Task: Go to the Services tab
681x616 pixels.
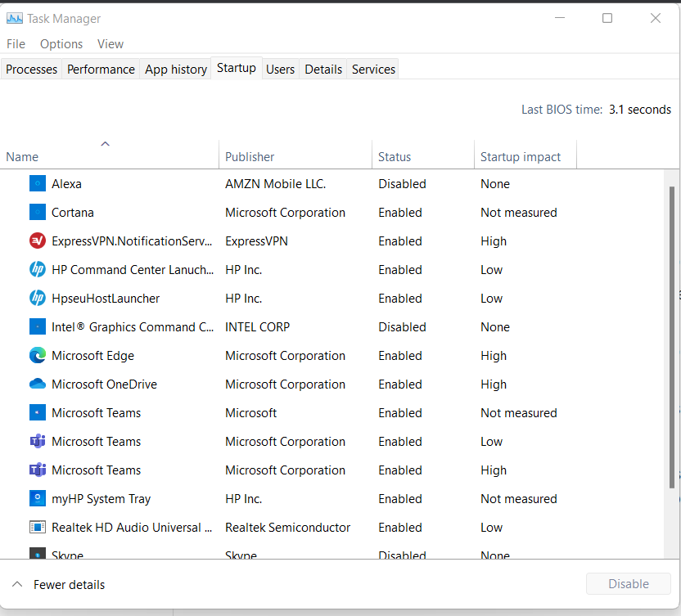Action: pyautogui.click(x=373, y=70)
